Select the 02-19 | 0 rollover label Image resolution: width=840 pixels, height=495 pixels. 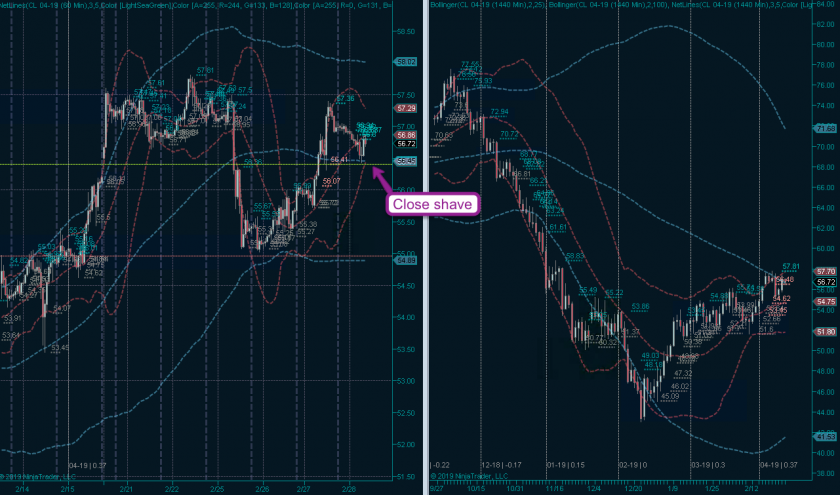tap(633, 465)
